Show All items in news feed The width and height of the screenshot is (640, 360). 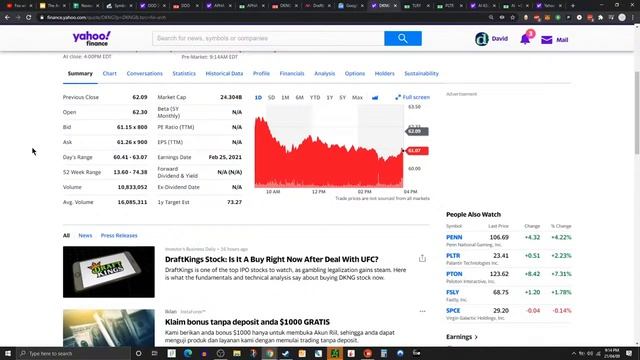coord(66,236)
